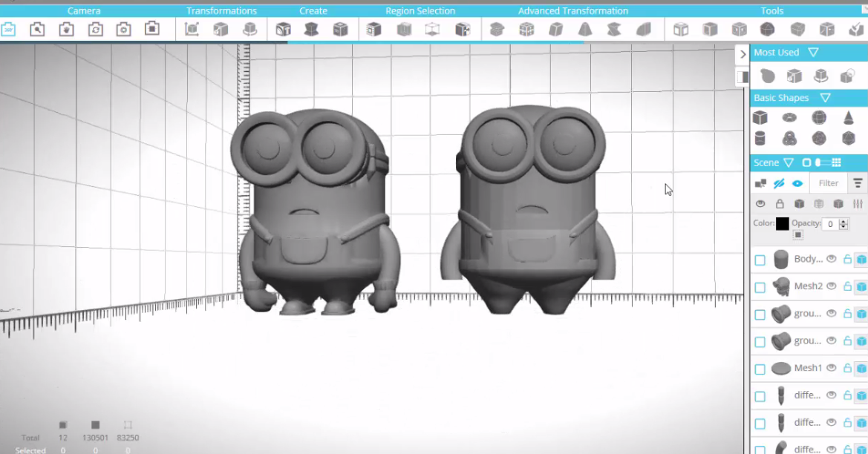This screenshot has width=868, height=454.
Task: Select the stacked layers advanced transformation icon
Action: coord(497,30)
